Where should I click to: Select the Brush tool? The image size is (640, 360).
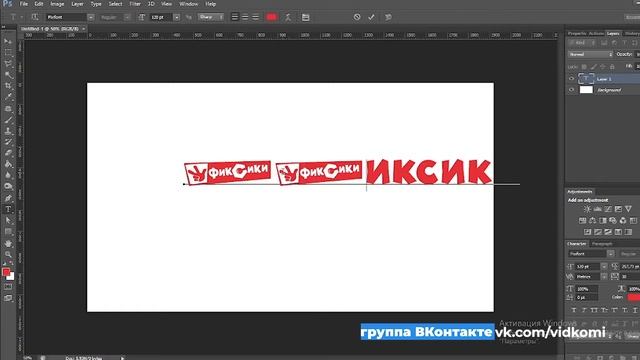8,120
